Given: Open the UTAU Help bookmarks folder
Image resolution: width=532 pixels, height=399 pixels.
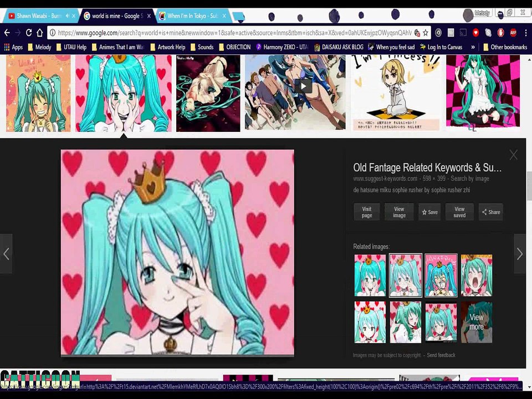Looking at the screenshot, I should tap(71, 47).
